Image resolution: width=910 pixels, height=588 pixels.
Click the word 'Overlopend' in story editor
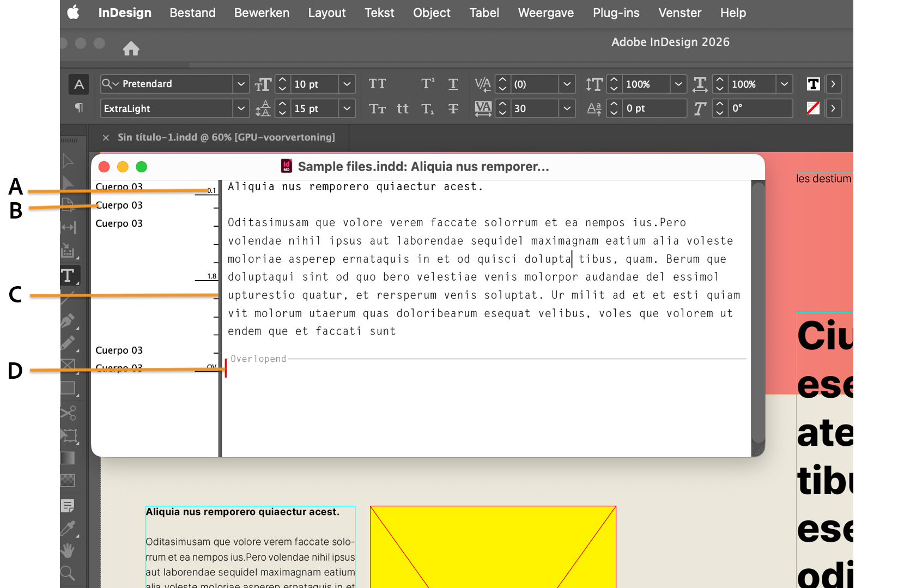point(258,359)
